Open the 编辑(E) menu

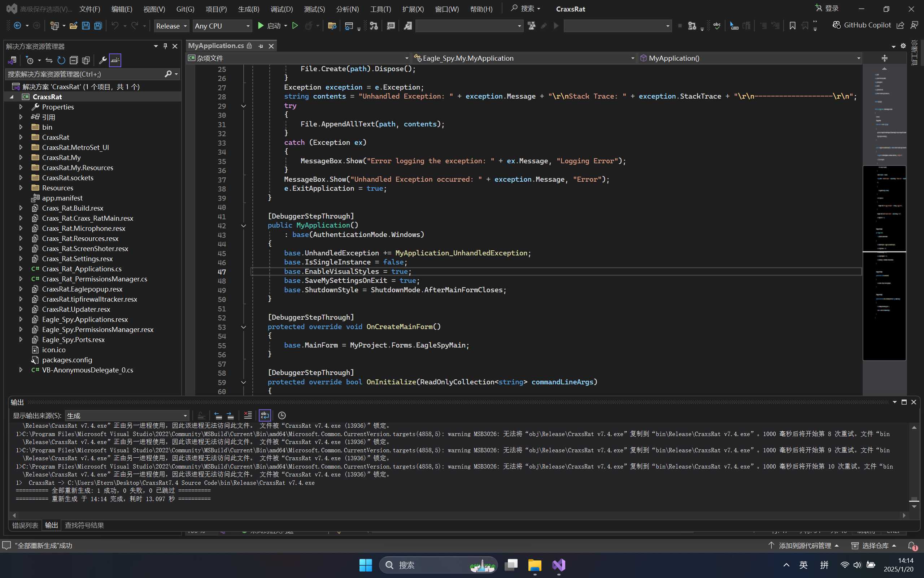[x=122, y=9]
